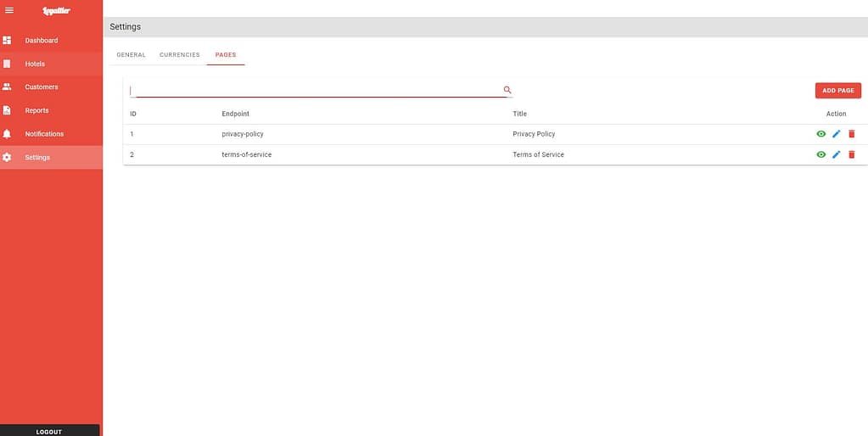Go to the Hotels section
Image resolution: width=868 pixels, height=436 pixels.
coord(35,64)
